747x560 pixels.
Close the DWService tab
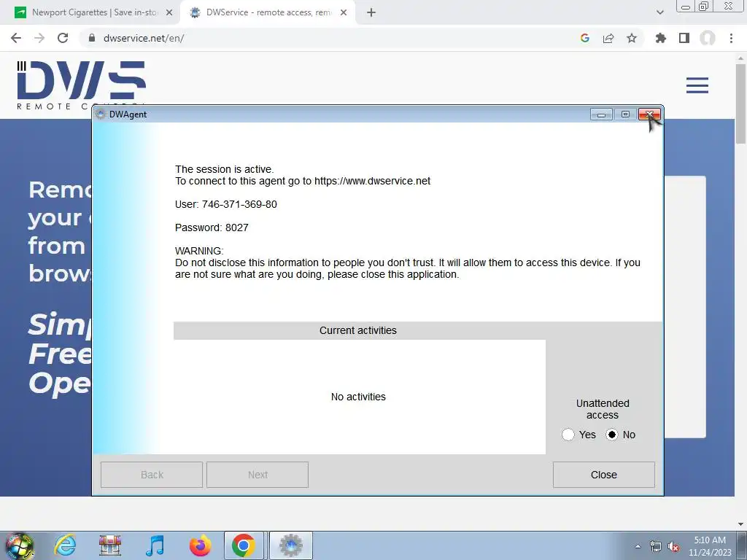[x=344, y=12]
